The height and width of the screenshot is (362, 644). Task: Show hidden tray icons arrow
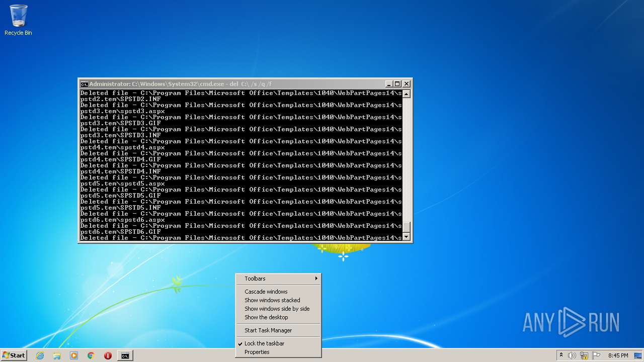coord(561,355)
